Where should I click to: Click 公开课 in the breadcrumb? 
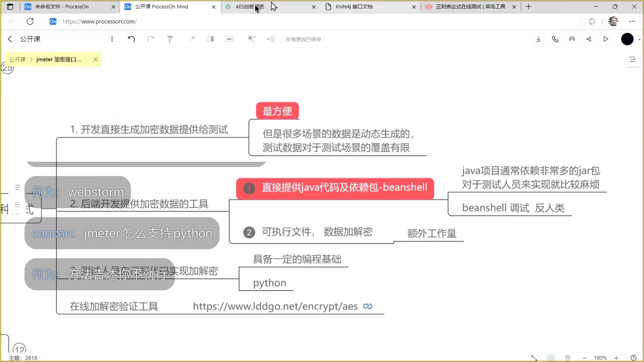tap(17, 59)
